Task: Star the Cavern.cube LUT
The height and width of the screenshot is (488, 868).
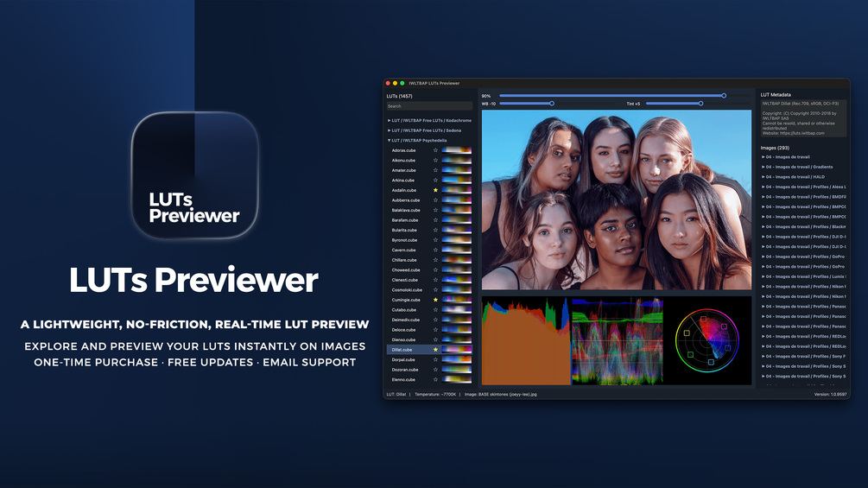Action: pyautogui.click(x=435, y=250)
